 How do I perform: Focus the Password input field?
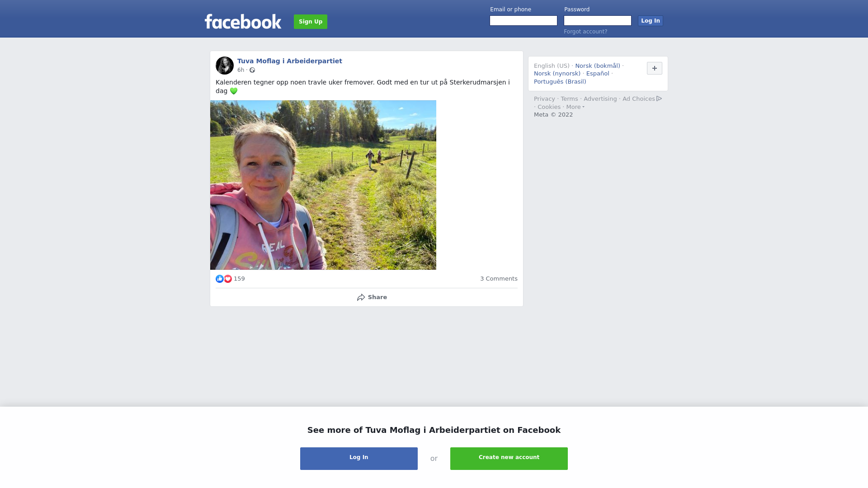[x=598, y=21]
